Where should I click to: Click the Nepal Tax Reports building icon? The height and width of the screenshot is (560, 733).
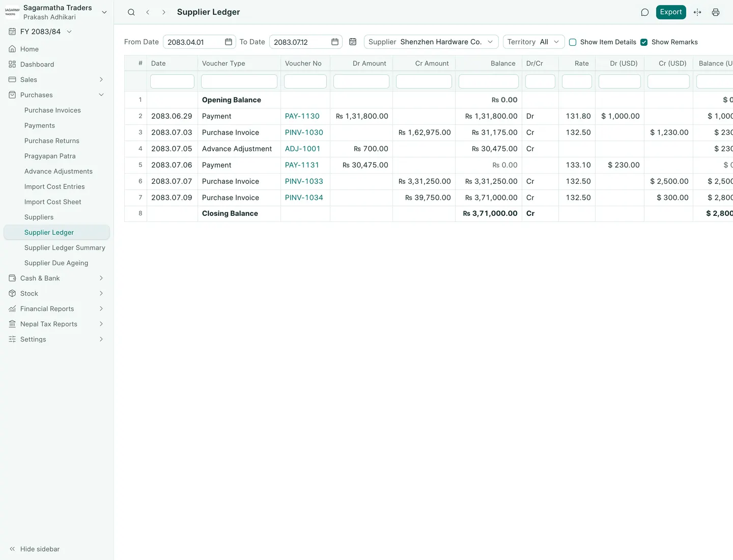[12, 324]
